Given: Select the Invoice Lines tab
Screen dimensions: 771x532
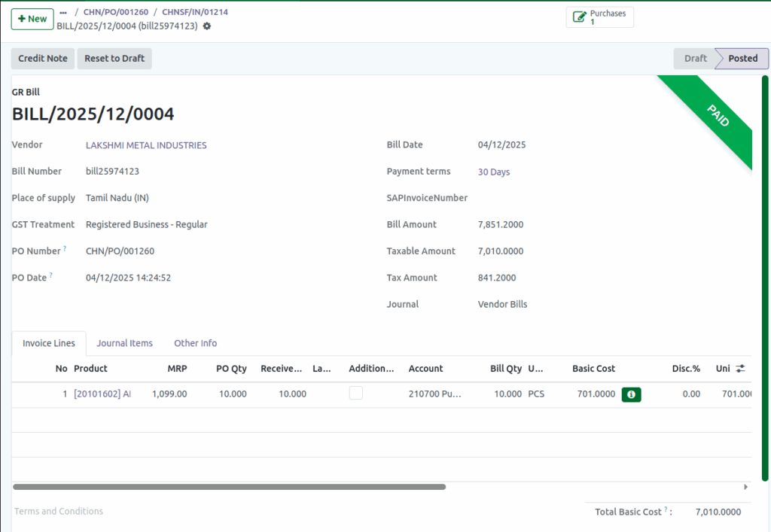Looking at the screenshot, I should (48, 343).
